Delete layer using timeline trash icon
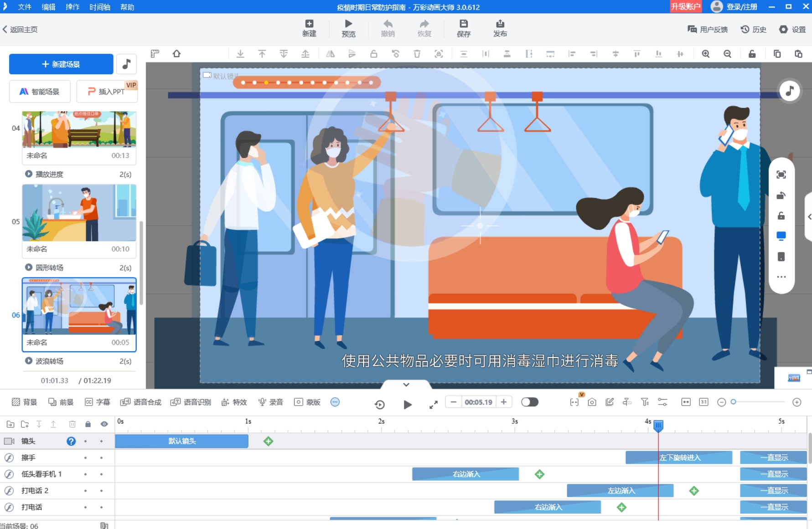 pos(72,424)
